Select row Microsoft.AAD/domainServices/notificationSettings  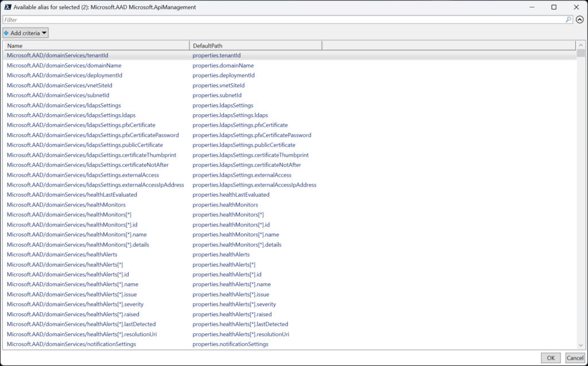point(290,344)
